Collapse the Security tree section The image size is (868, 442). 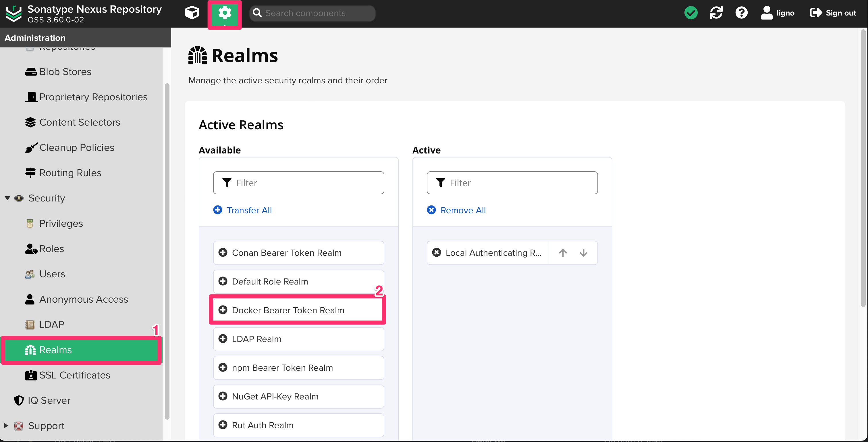pos(7,198)
